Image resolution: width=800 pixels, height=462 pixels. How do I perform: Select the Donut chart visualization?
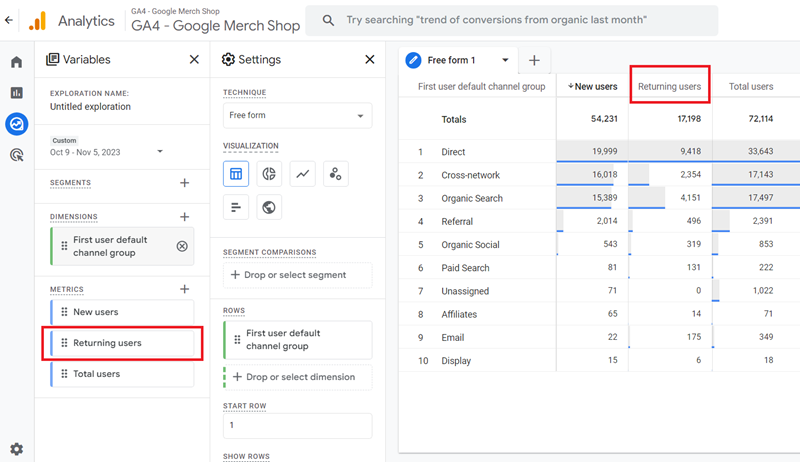click(x=269, y=174)
